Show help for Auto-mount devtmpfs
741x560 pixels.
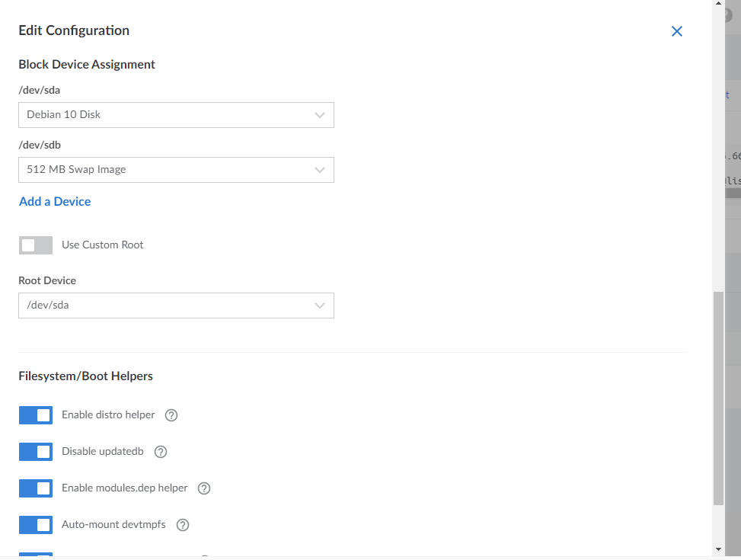coord(182,525)
